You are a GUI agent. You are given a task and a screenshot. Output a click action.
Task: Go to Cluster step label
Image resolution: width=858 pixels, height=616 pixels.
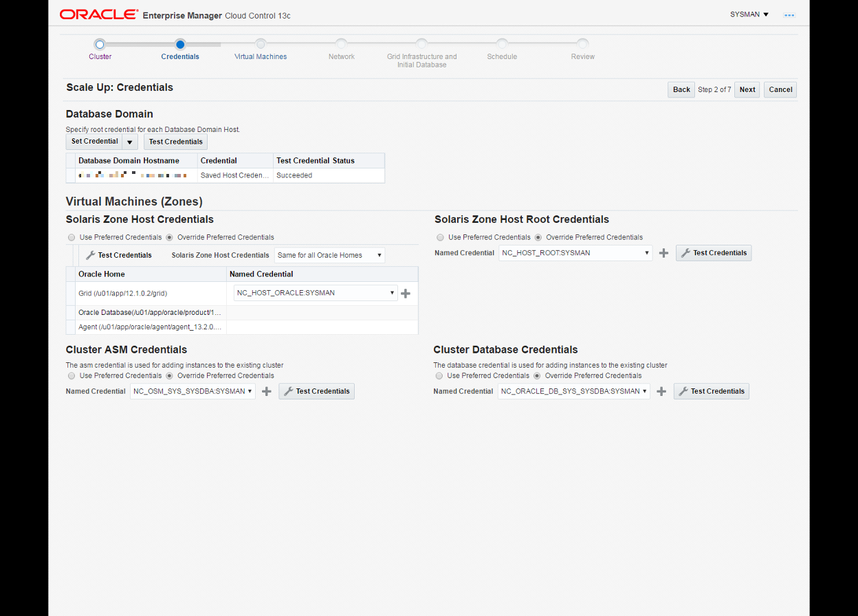[x=100, y=56]
